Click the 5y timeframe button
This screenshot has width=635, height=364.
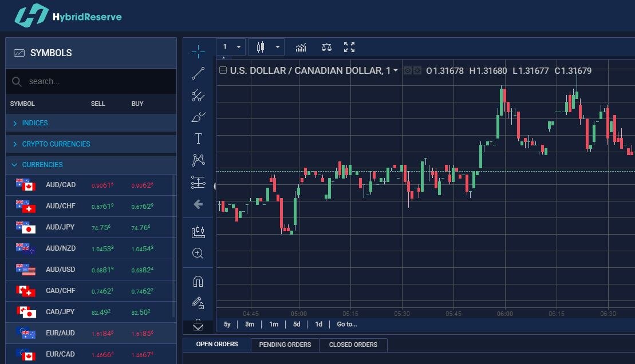click(x=227, y=324)
